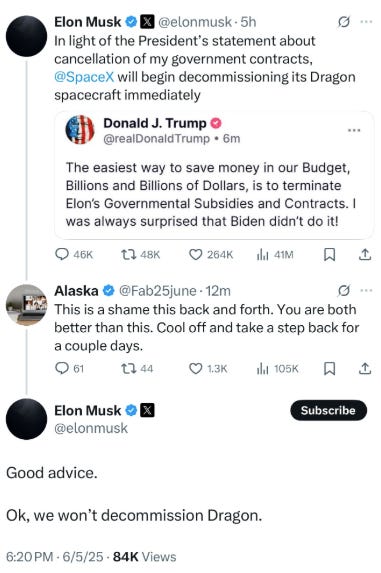Share Alaska's reply
381x573 pixels.
(x=365, y=368)
